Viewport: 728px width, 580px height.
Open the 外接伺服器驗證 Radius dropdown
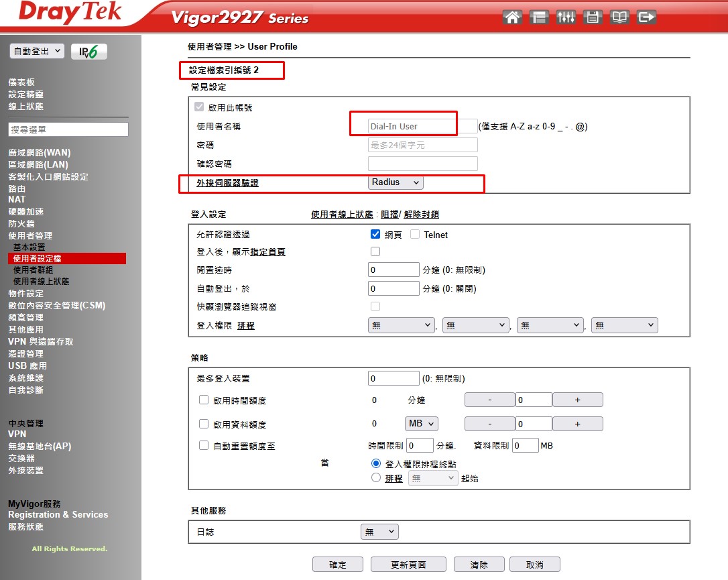(396, 182)
